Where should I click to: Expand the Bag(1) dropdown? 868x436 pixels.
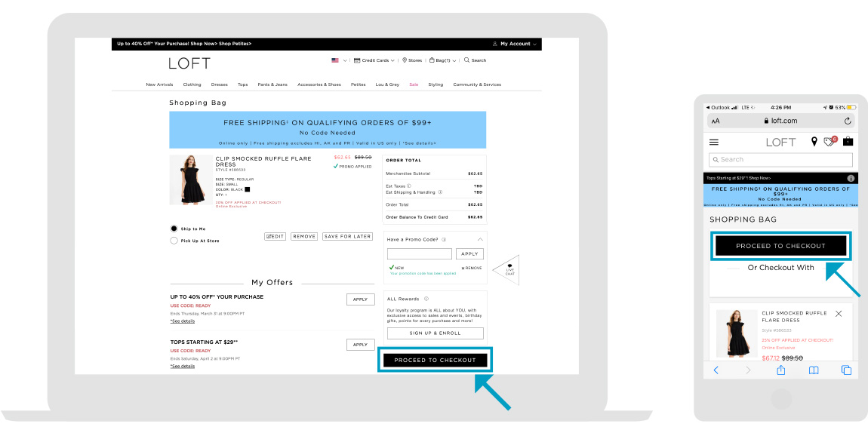[x=442, y=60]
